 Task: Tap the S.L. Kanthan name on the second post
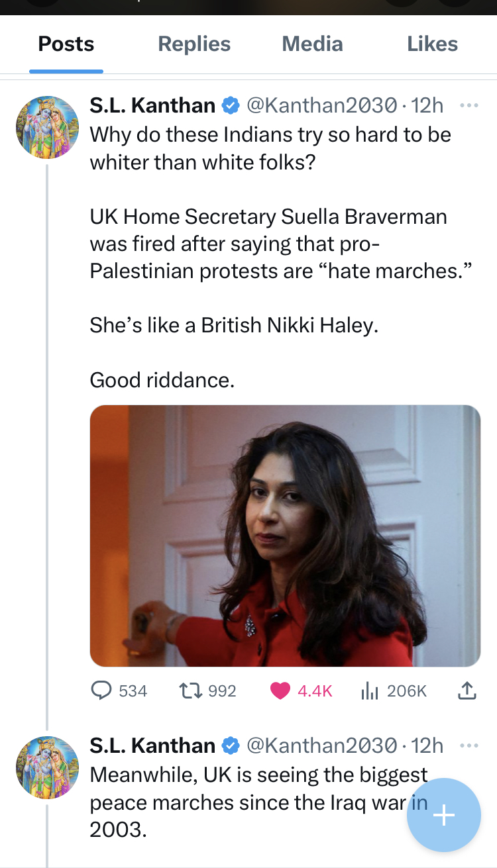(x=152, y=746)
